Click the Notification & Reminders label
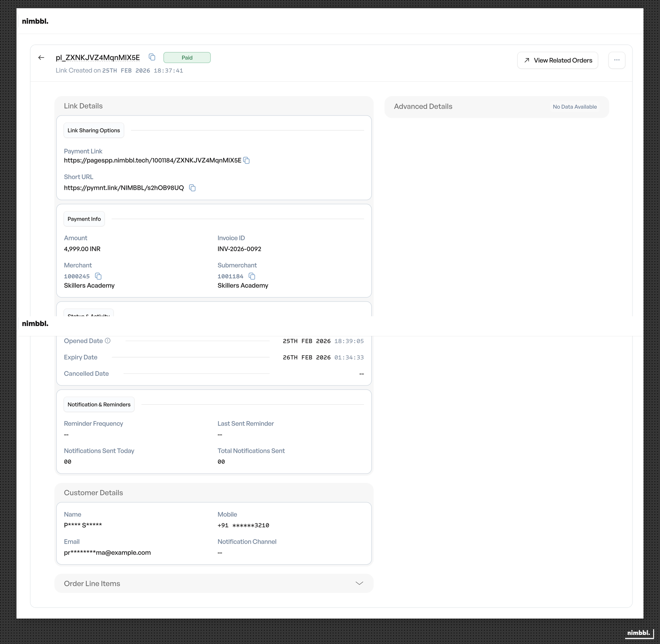 pos(99,404)
